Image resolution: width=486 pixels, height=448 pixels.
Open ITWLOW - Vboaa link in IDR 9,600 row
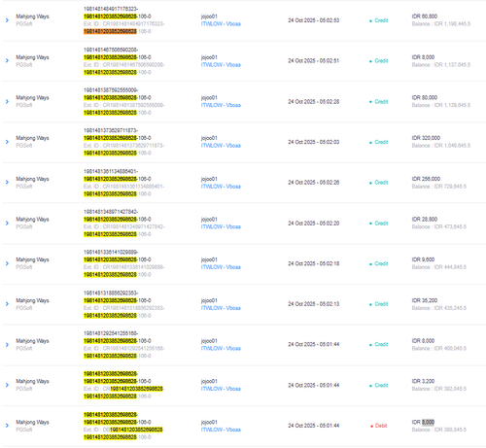point(221,267)
